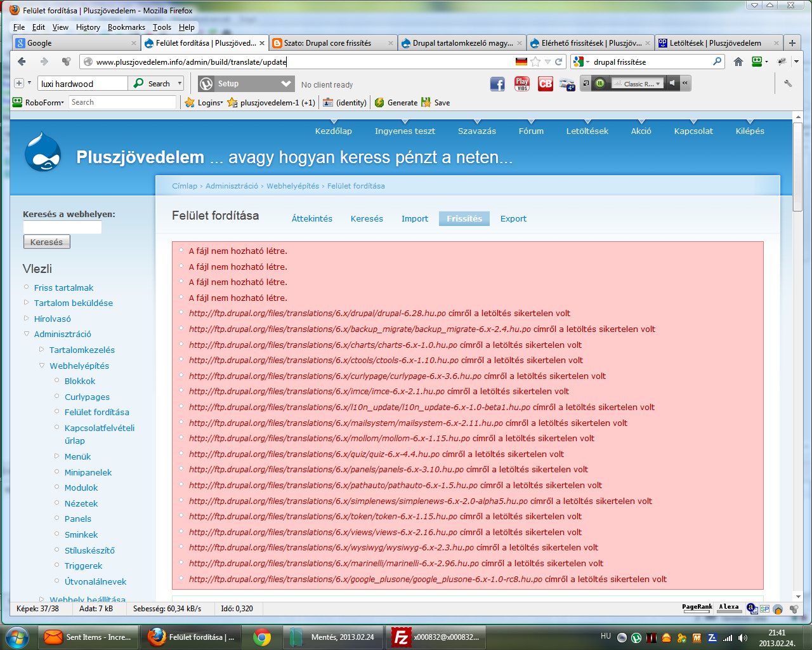This screenshot has height=650, width=812.
Task: Reload the page with the refresh icon
Action: [x=558, y=62]
